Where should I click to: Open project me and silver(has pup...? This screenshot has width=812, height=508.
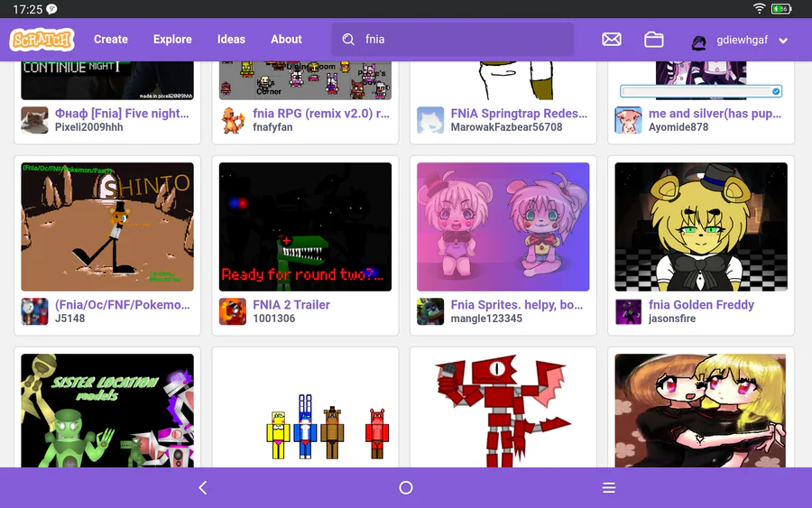(x=715, y=114)
